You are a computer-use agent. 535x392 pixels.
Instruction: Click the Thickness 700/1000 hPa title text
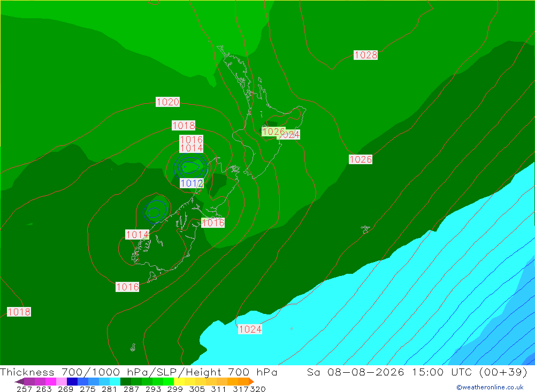tap(139, 372)
